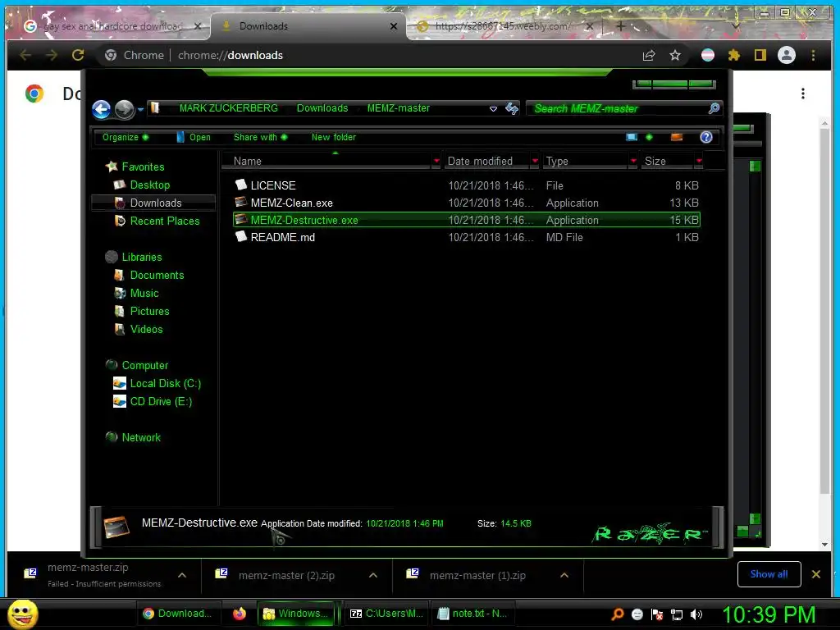Viewport: 840px width, 630px height.
Task: Switch to 7-Zip C:\Users taskbar button
Action: coord(386,614)
